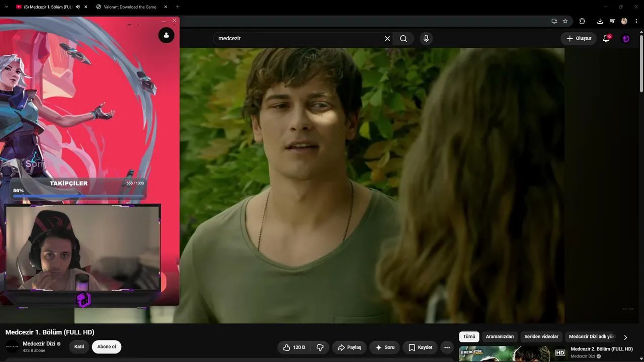
Task: Click the video player area
Action: coord(372,186)
